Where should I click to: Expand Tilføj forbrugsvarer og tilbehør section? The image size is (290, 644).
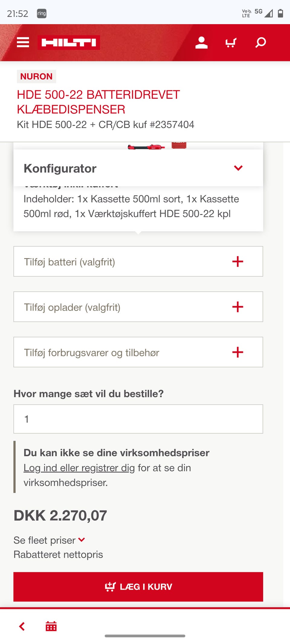[x=237, y=352]
